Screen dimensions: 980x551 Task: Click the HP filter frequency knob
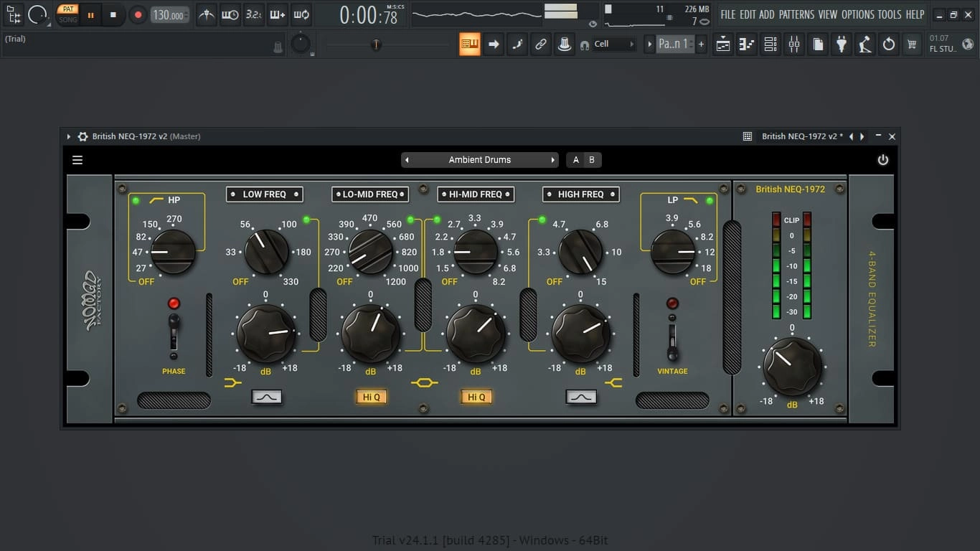[174, 252]
